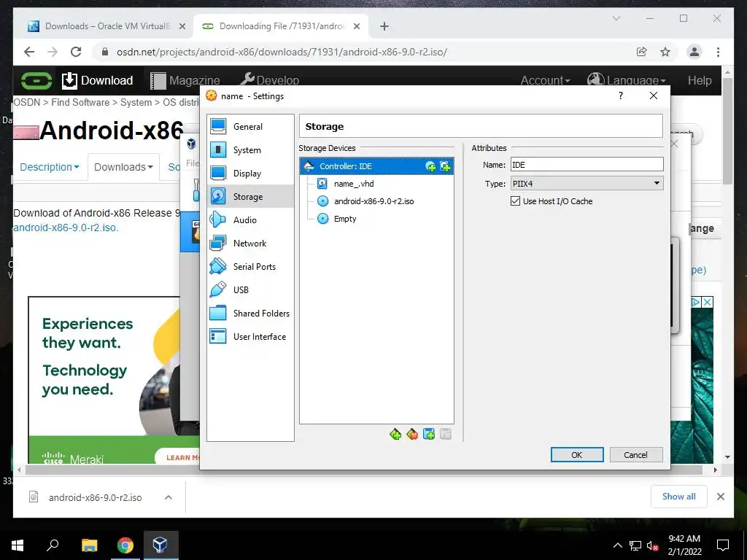Open the User Interface settings category
The image size is (747, 560).
[251, 337]
